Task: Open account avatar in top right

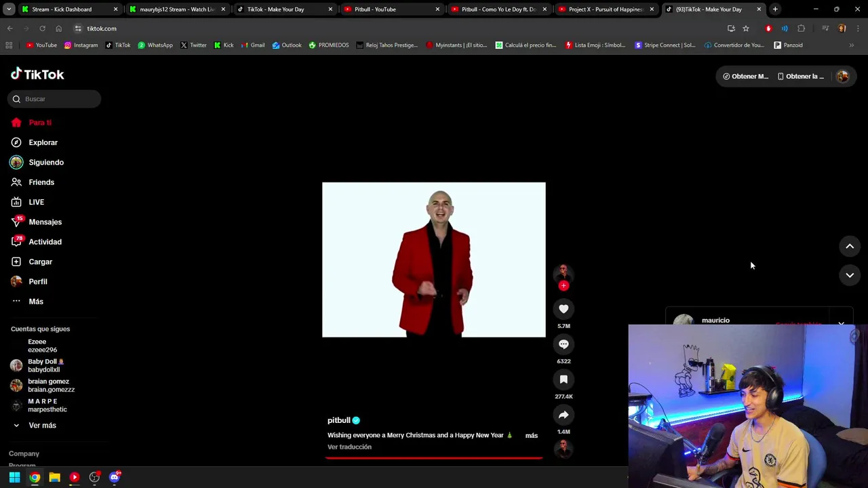Action: [843, 77]
